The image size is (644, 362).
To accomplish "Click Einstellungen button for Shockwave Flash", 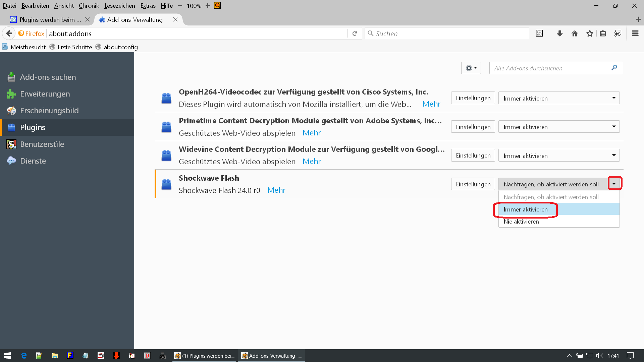I will coord(473,184).
